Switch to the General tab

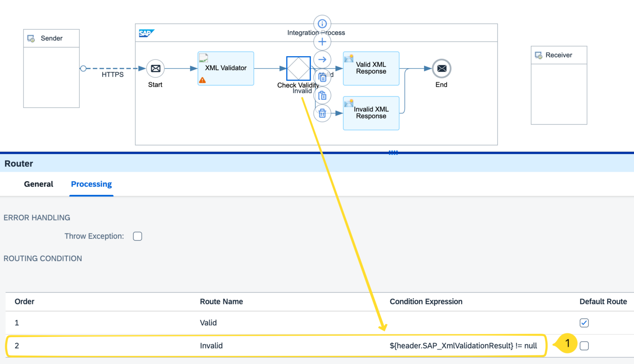pyautogui.click(x=38, y=184)
